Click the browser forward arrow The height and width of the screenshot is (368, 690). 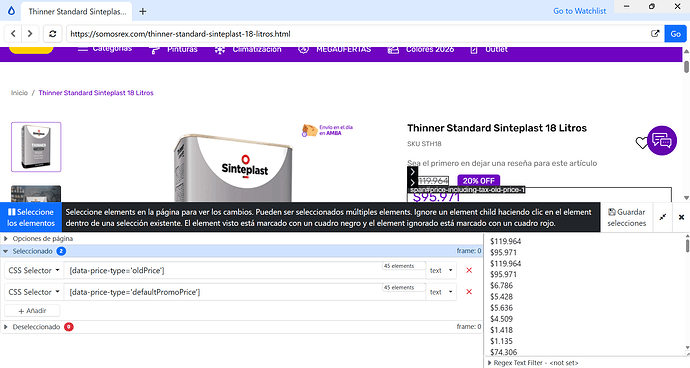[30, 33]
